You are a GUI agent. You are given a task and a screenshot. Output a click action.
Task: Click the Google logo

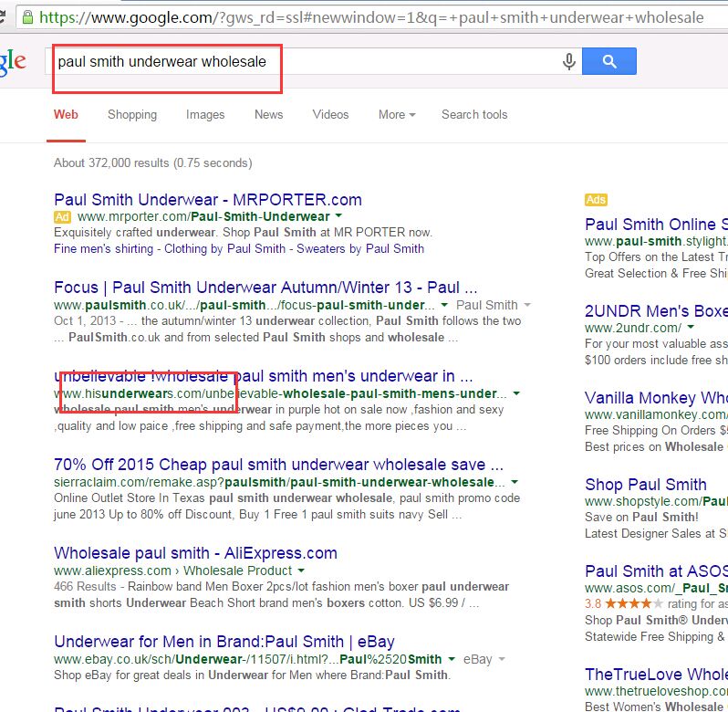[x=13, y=62]
